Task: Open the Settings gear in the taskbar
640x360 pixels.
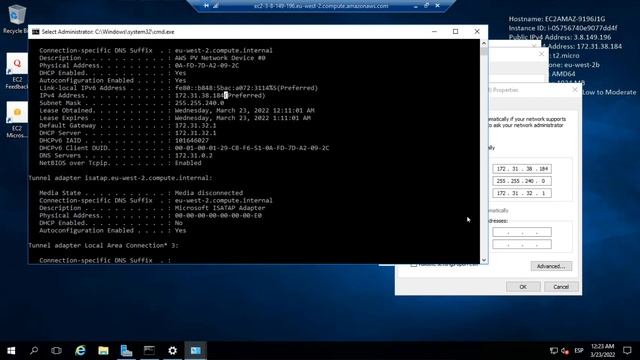Action: click(172, 350)
